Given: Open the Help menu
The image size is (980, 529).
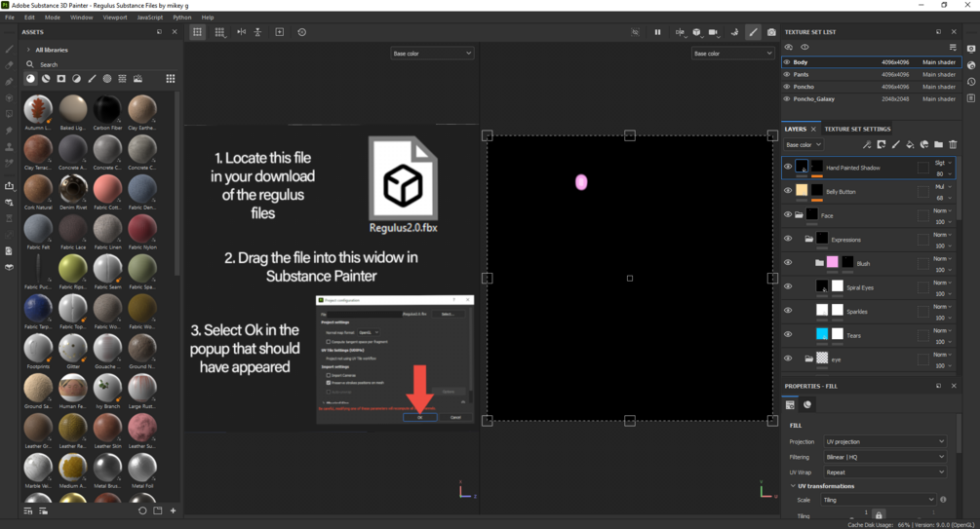Looking at the screenshot, I should click(208, 18).
